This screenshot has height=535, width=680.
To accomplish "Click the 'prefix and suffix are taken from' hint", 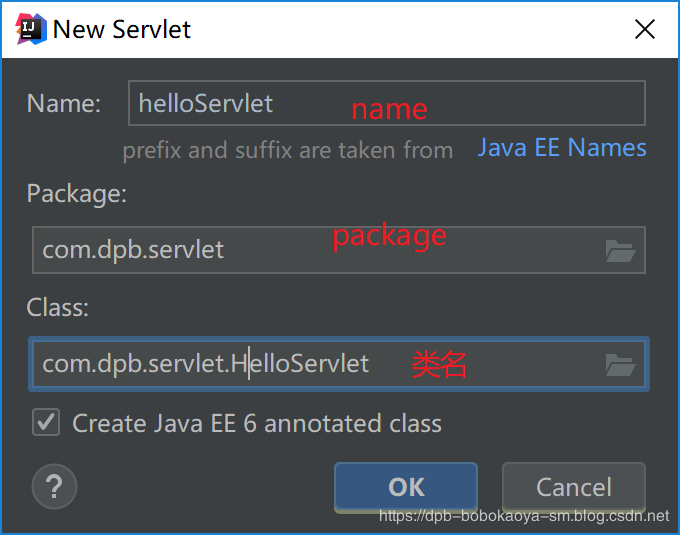I will pos(288,150).
